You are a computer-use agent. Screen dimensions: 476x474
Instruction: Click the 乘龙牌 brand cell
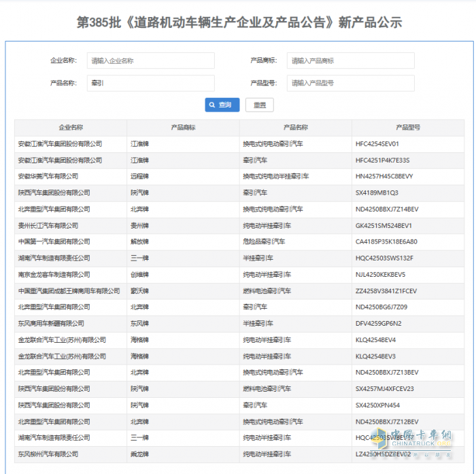pos(140,454)
